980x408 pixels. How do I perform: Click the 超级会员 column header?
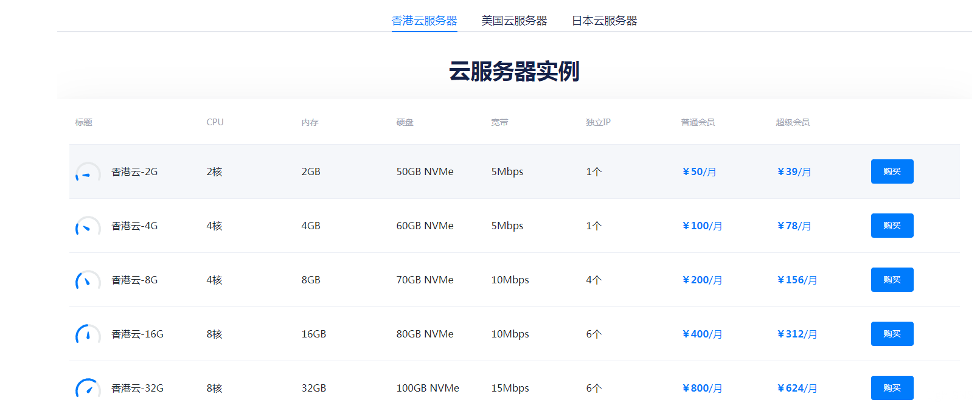coord(793,122)
